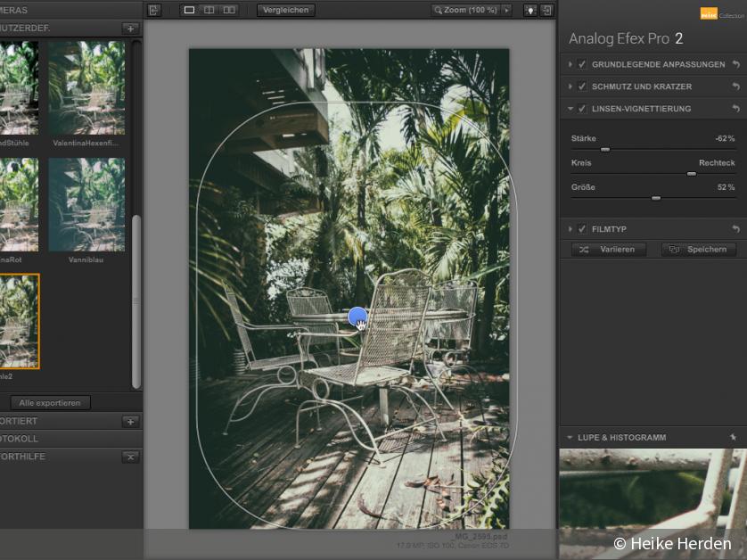
Task: Select the Vanniblau preset thumbnail
Action: tap(86, 205)
